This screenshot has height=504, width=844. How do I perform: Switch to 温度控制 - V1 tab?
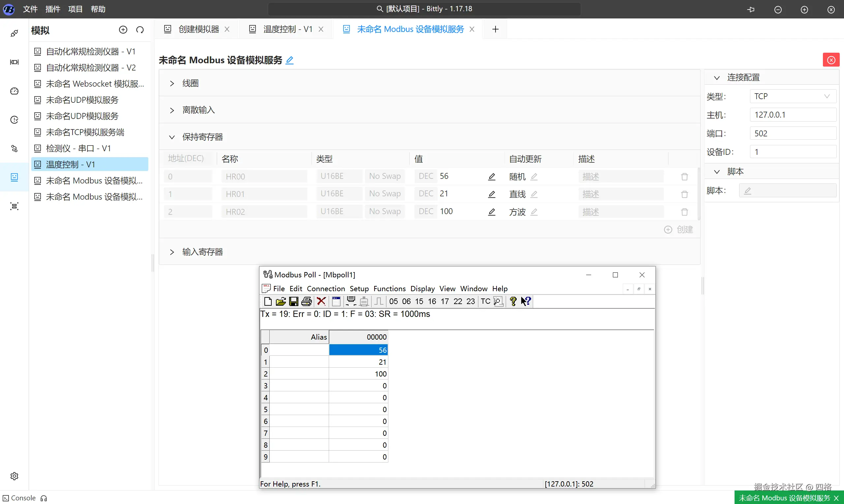[287, 29]
